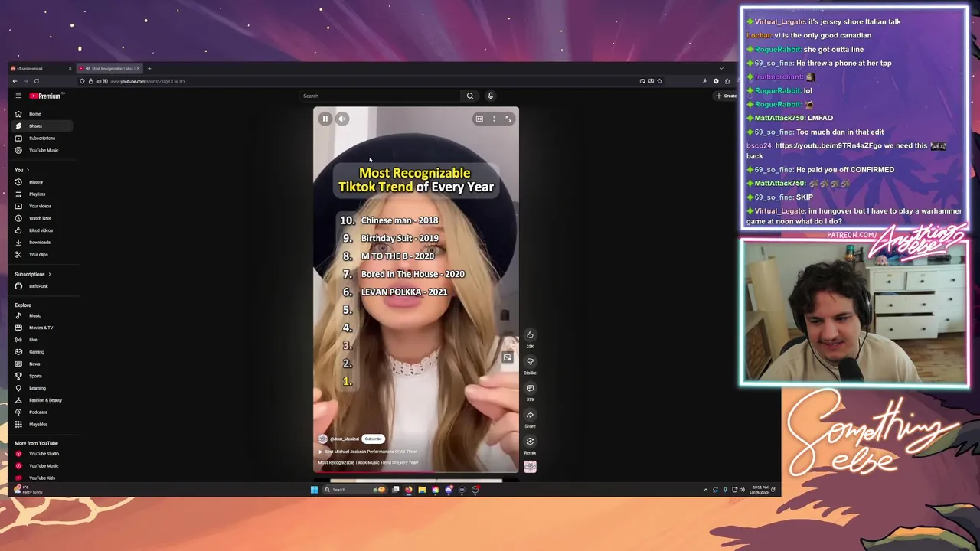
Task: Open the browser list all tabs dropdown
Action: [721, 69]
